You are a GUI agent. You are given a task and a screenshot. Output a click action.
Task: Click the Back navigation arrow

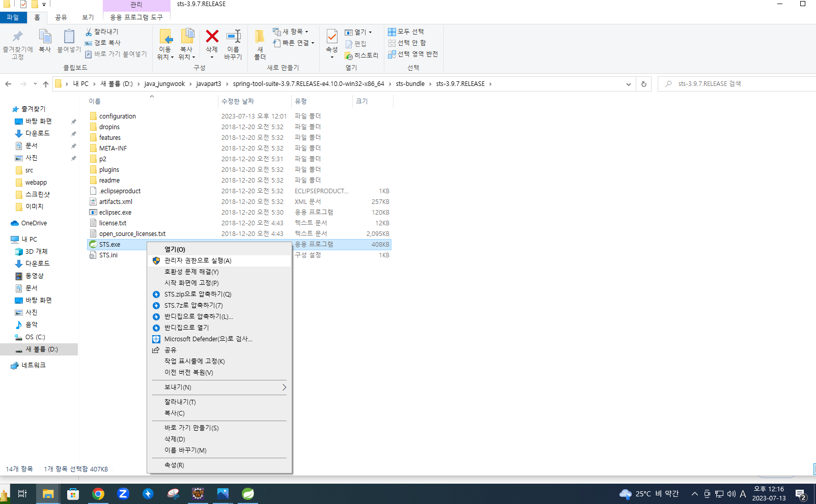tap(8, 84)
